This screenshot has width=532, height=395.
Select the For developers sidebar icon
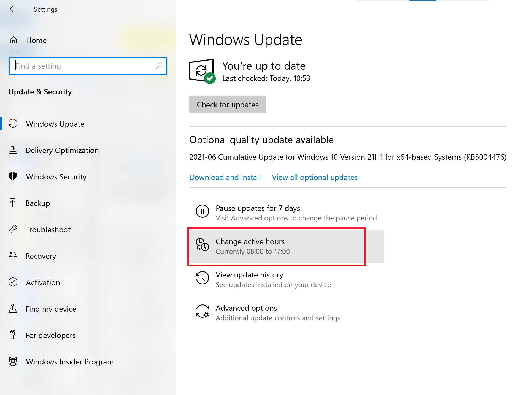13,335
